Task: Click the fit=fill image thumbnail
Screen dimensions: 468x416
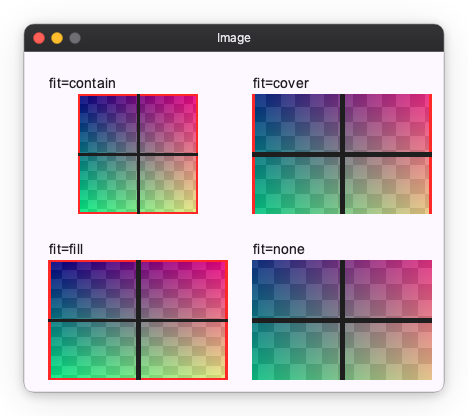Action: click(138, 320)
